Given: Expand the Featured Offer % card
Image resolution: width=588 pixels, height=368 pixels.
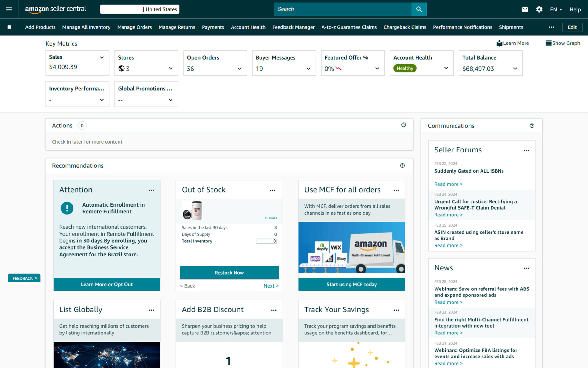Looking at the screenshot, I should pos(377,68).
